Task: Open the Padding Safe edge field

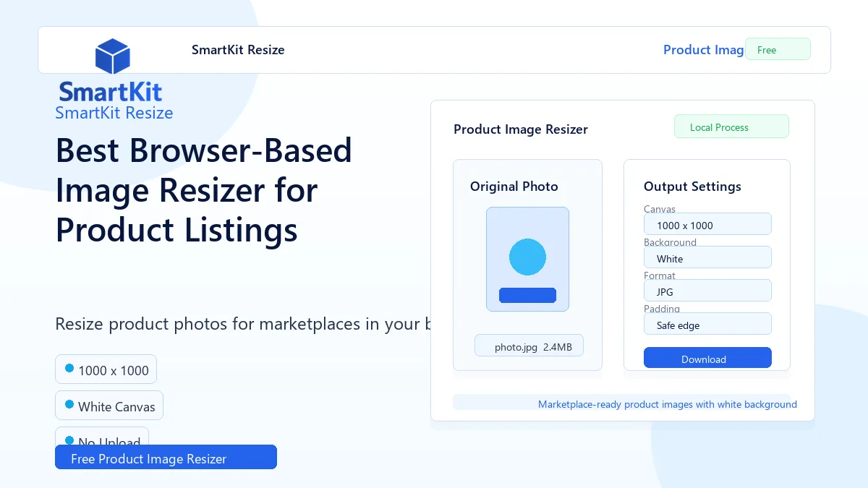Action: tap(707, 324)
